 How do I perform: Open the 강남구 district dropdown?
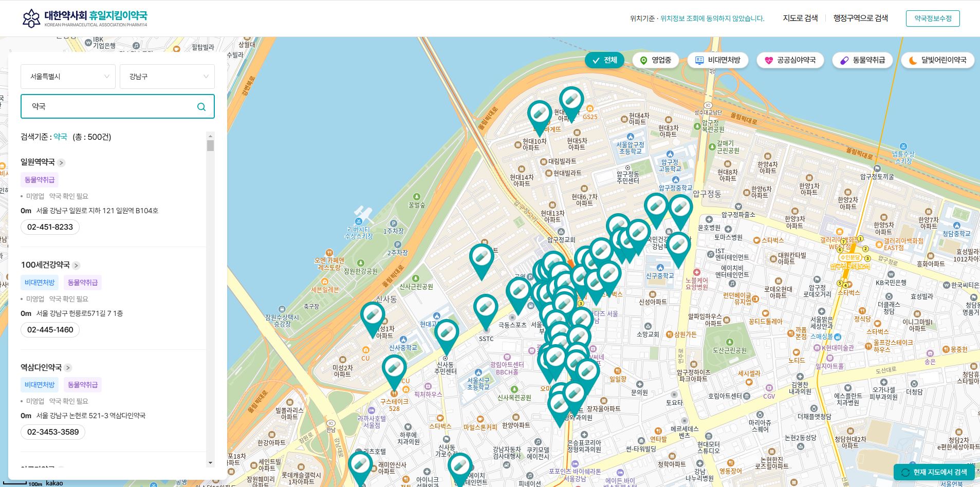pyautogui.click(x=167, y=77)
